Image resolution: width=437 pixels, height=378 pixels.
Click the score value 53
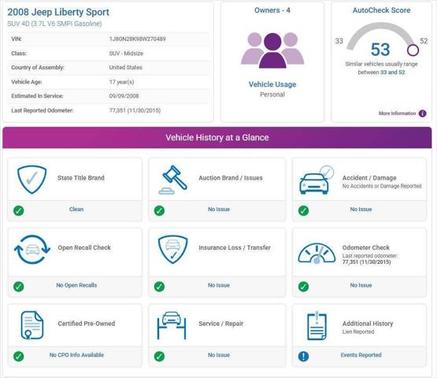coord(380,49)
